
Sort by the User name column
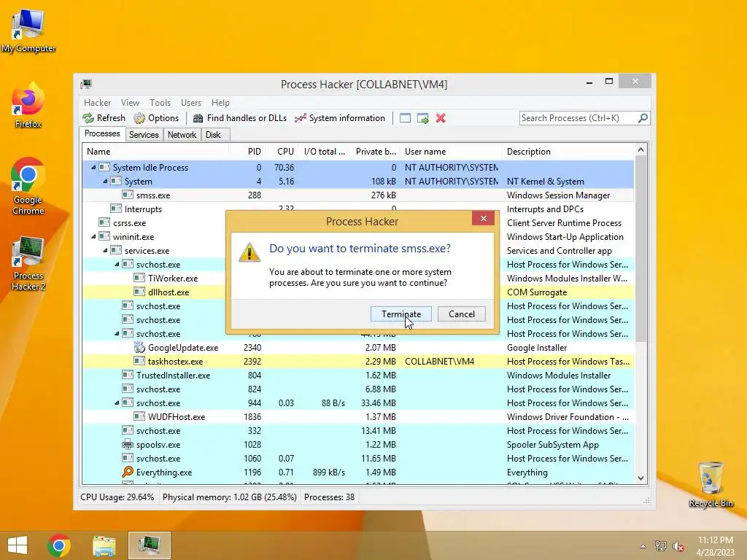[451, 152]
